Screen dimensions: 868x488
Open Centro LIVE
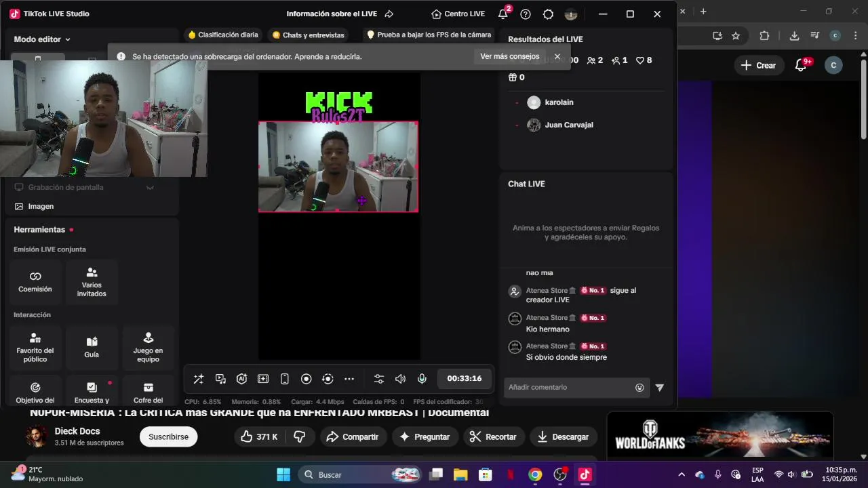[458, 14]
